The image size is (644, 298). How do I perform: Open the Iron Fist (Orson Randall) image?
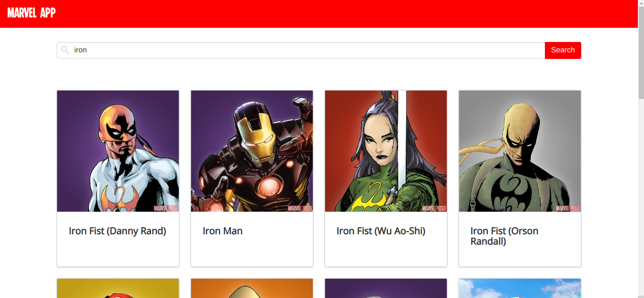[x=520, y=151]
